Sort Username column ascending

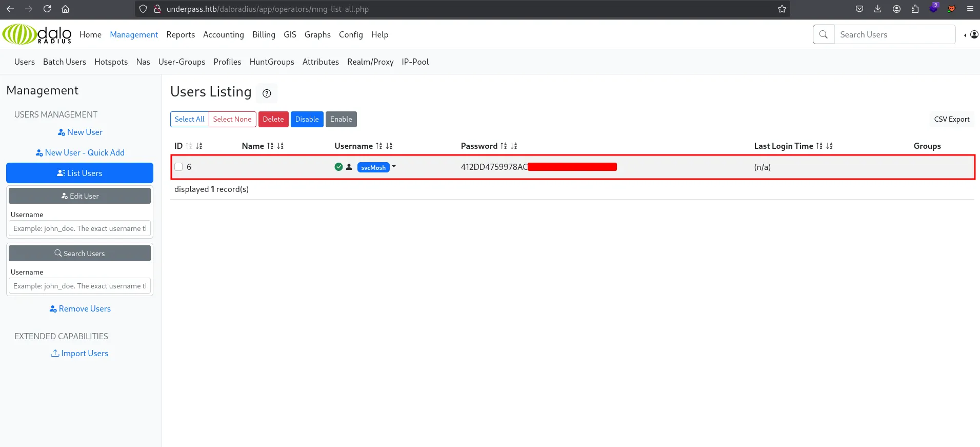(378, 146)
